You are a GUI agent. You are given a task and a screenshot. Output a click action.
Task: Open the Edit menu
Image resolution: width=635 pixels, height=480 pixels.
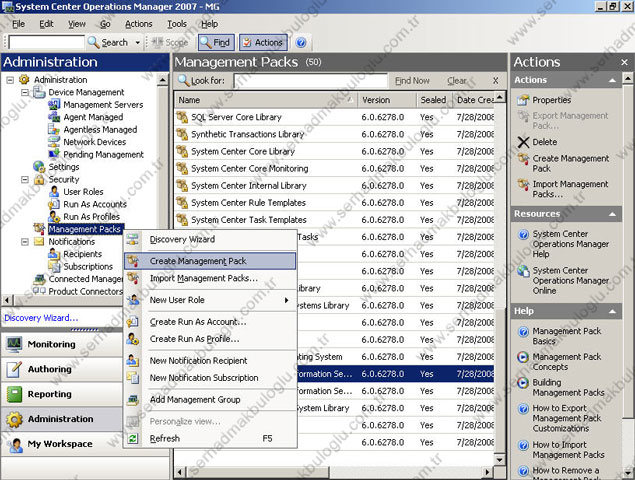tap(46, 24)
